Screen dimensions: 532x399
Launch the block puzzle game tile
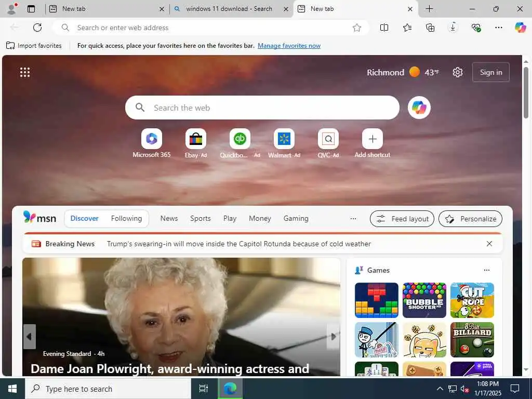(x=376, y=300)
